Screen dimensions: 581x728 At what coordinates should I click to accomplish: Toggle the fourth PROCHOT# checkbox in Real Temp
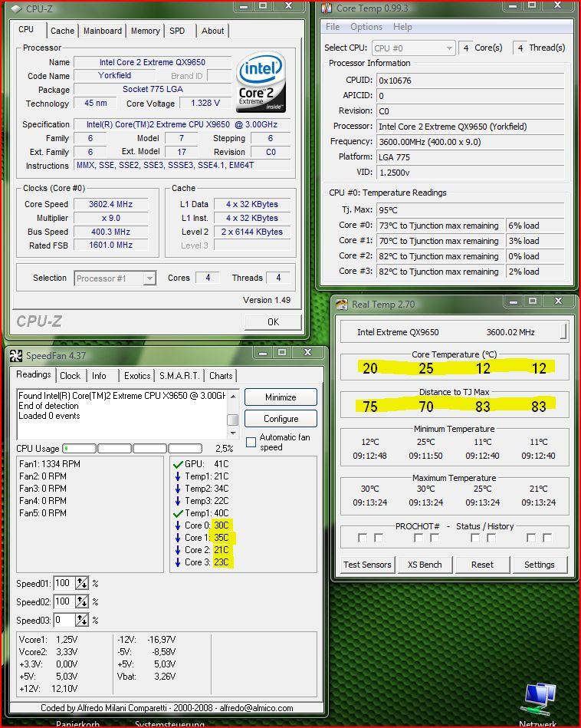[x=435, y=538]
